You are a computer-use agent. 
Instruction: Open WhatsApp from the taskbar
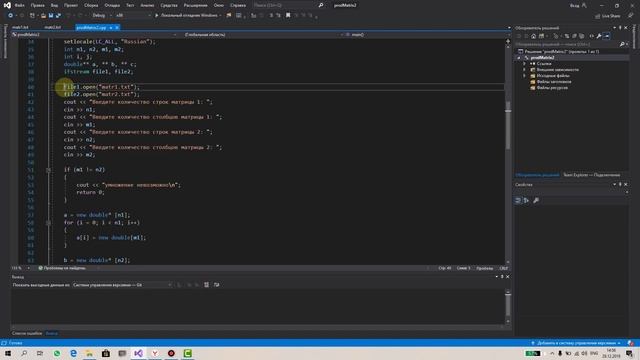tap(57, 353)
